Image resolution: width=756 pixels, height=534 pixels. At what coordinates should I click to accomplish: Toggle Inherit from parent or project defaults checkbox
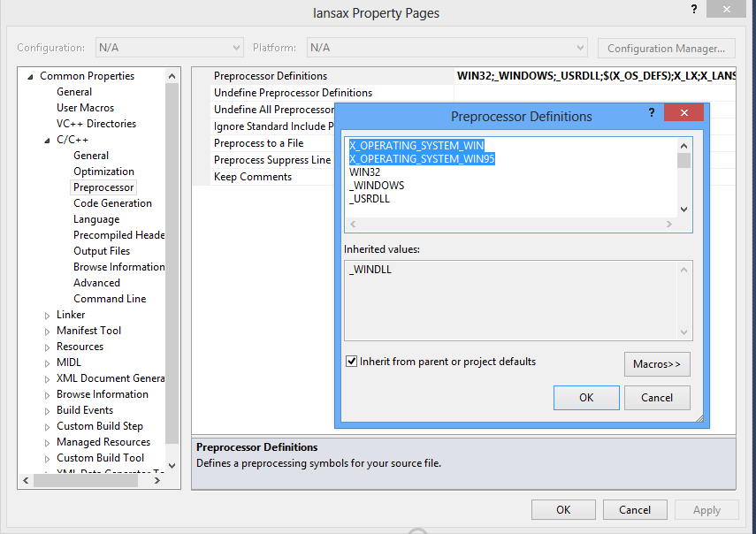coord(352,362)
